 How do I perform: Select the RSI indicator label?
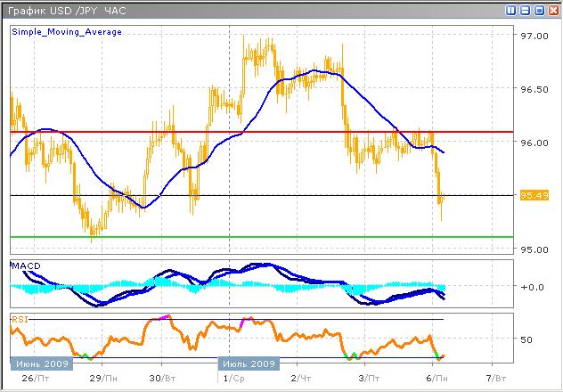pyautogui.click(x=19, y=318)
